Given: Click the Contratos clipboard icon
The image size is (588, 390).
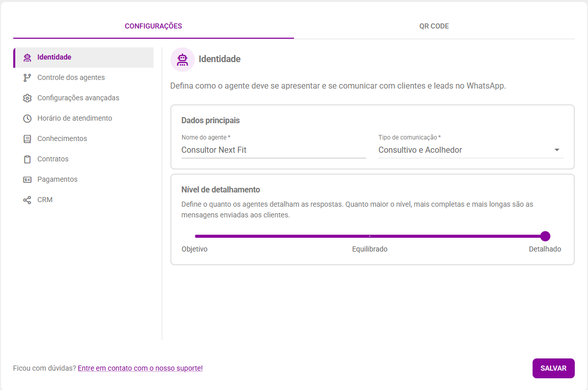Looking at the screenshot, I should (27, 159).
